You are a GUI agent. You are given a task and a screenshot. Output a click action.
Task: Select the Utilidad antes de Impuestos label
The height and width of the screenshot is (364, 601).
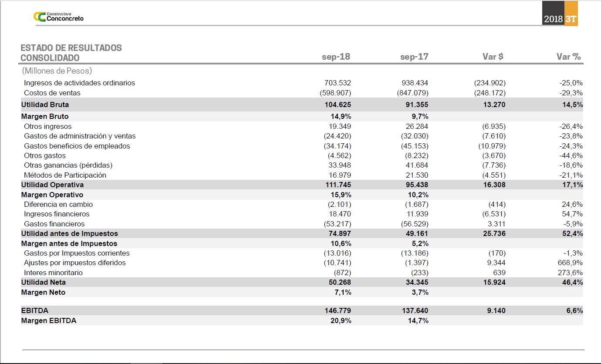pos(69,233)
